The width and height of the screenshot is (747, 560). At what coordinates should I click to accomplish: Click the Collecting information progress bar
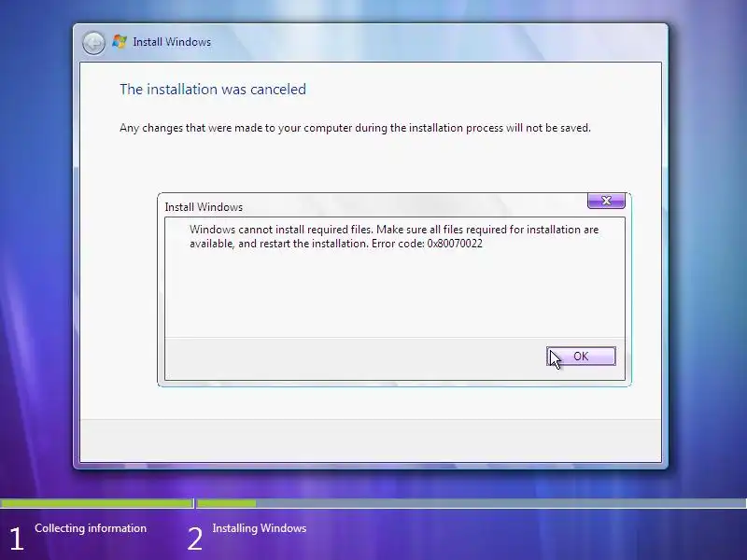pyautogui.click(x=96, y=503)
